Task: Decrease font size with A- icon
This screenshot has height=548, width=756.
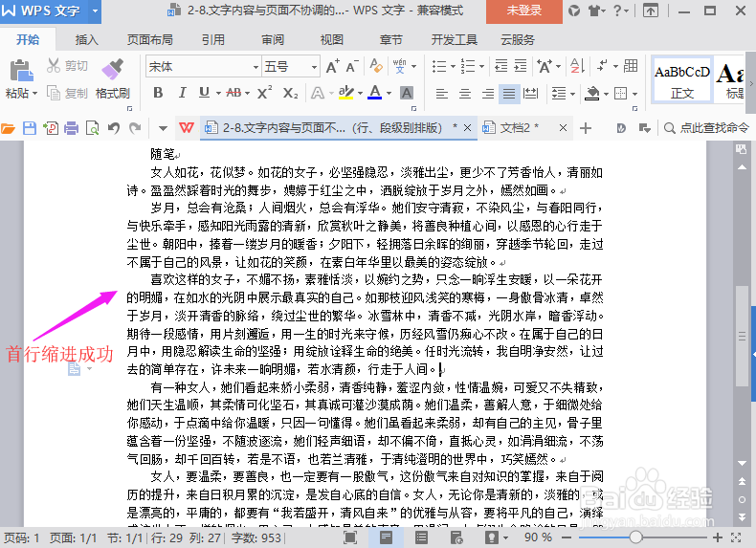Action: coord(352,66)
